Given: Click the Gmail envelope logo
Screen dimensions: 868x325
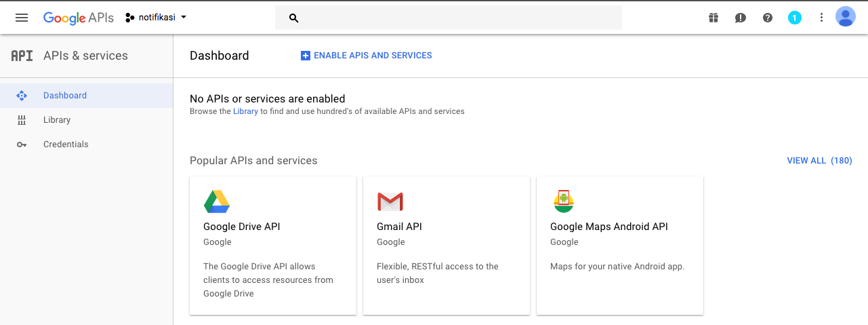Looking at the screenshot, I should pos(390,202).
